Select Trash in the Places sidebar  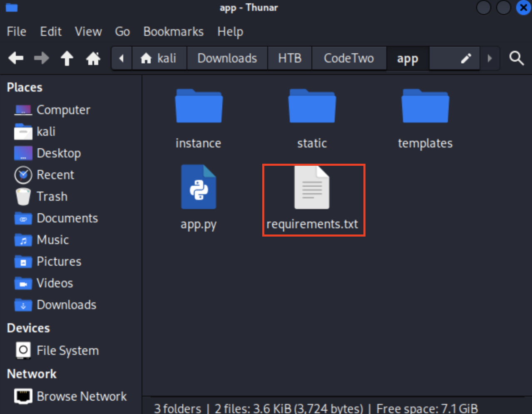coord(52,197)
